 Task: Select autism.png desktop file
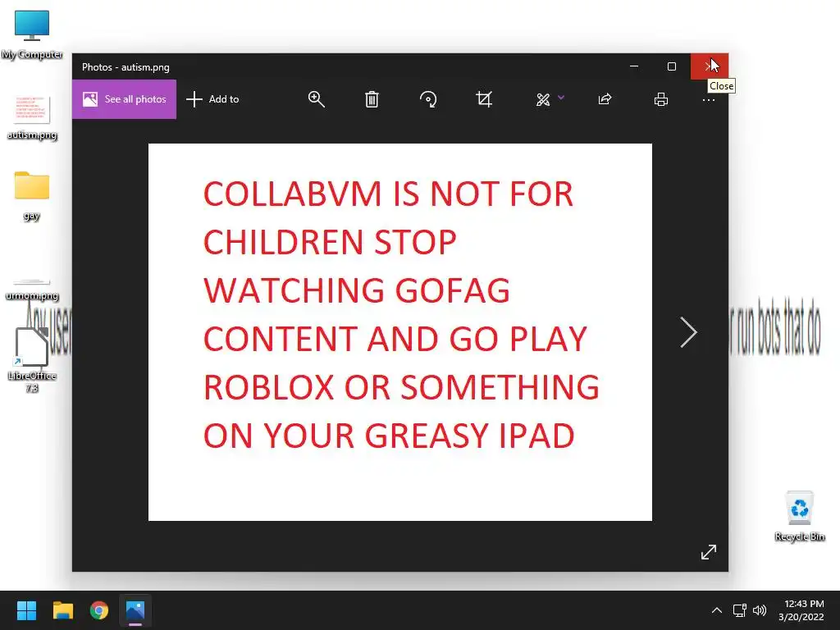[32, 117]
